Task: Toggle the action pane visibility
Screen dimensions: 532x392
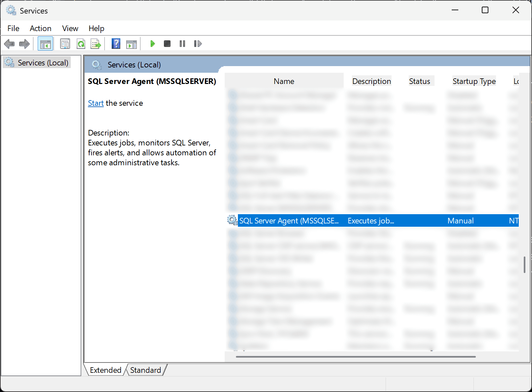Action: click(x=132, y=44)
